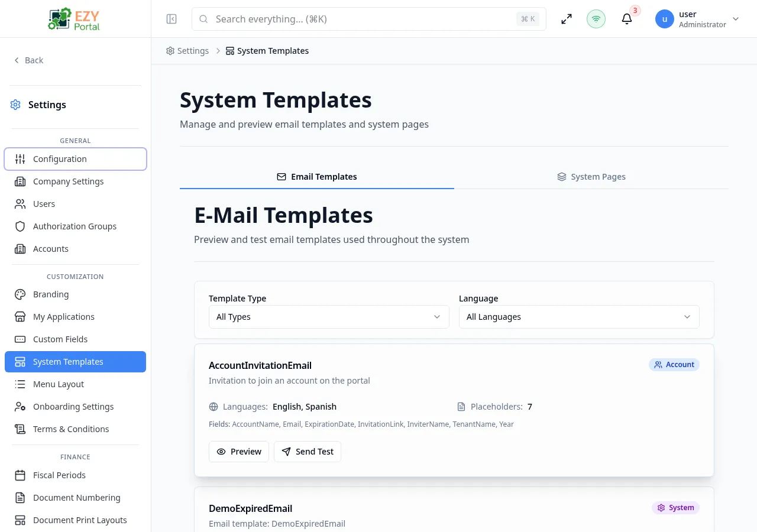Click the Company Settings building icon
Viewport: 757px width, 532px height.
pyautogui.click(x=20, y=181)
